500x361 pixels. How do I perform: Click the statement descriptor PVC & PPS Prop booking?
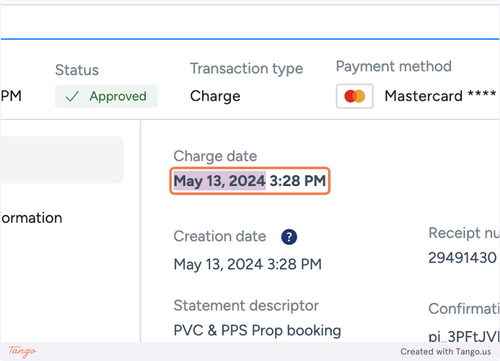[x=257, y=331]
